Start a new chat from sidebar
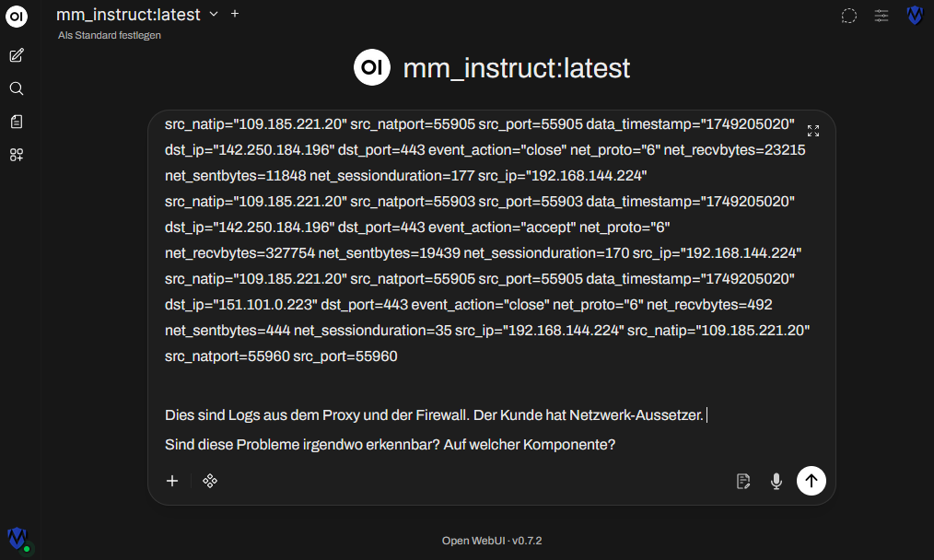The height and width of the screenshot is (560, 934). point(17,55)
